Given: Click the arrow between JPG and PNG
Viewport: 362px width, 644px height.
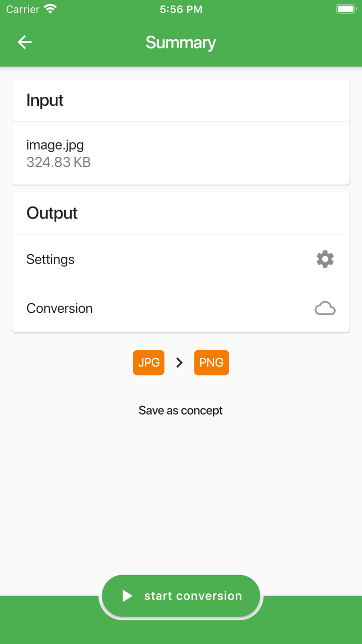Looking at the screenshot, I should [x=179, y=362].
